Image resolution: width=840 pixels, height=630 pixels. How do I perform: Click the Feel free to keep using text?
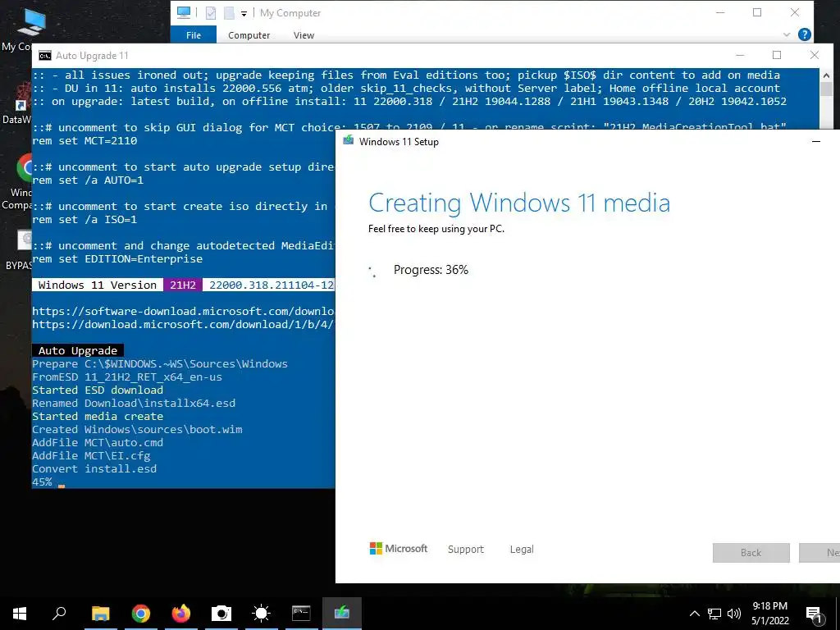pos(436,229)
